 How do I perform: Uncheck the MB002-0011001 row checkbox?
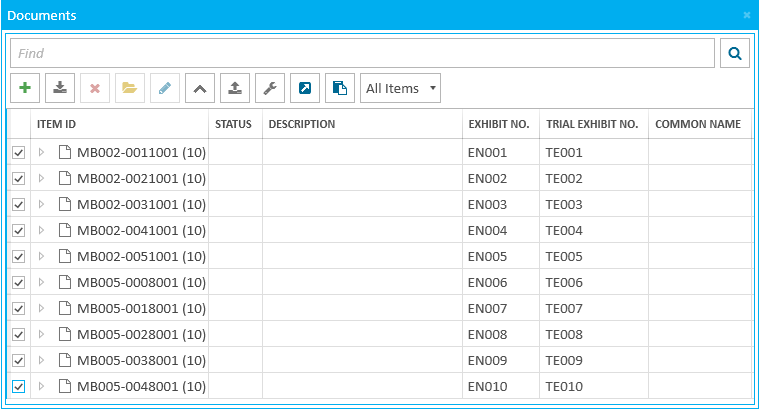18,153
